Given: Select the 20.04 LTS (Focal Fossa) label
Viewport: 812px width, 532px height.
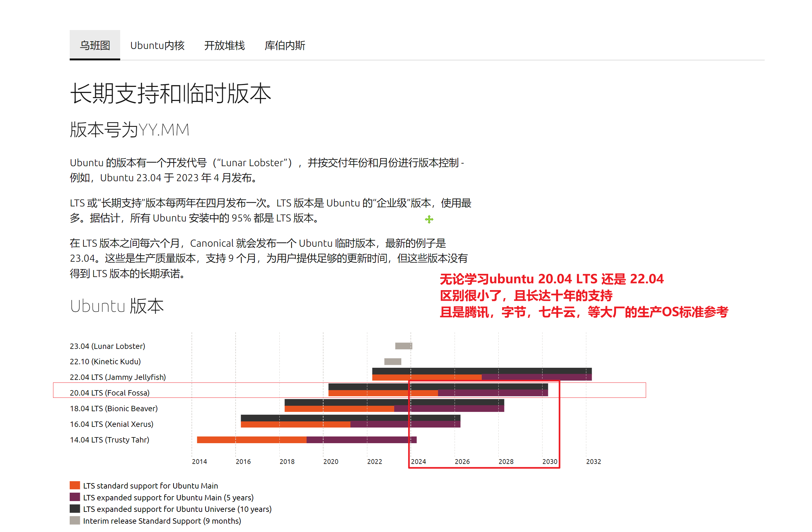Looking at the screenshot, I should coord(110,392).
